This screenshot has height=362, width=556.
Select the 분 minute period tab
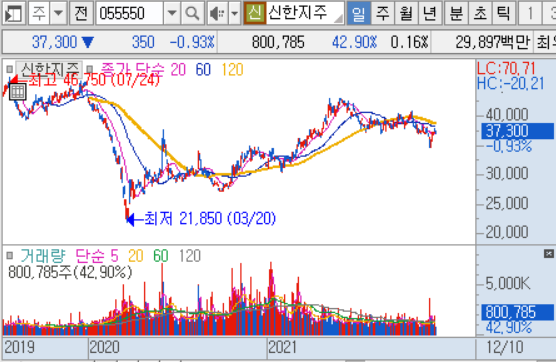(456, 13)
